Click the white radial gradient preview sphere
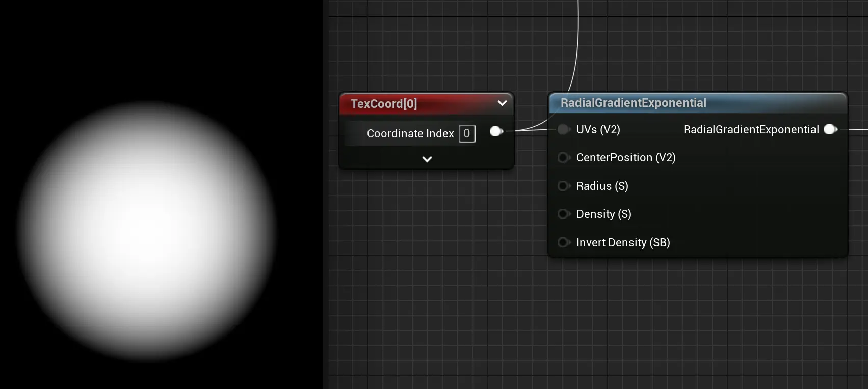 148,230
